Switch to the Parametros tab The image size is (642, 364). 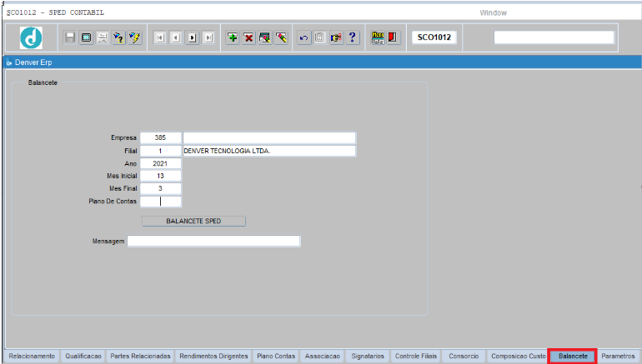[x=618, y=356]
